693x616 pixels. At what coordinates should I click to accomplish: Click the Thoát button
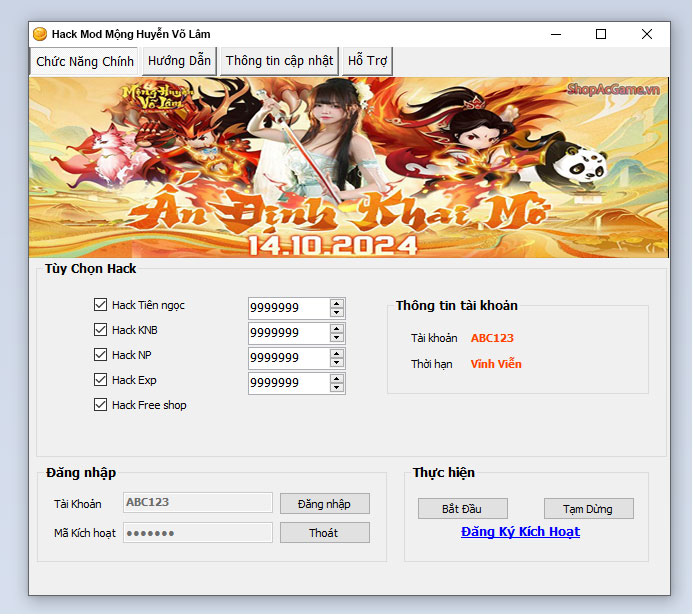click(x=325, y=533)
